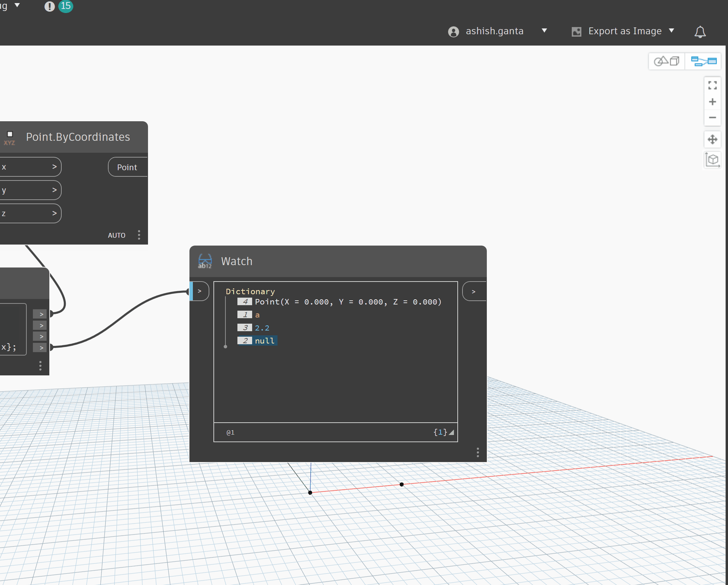
Task: Open Watch node options menu dots
Action: pyautogui.click(x=478, y=452)
